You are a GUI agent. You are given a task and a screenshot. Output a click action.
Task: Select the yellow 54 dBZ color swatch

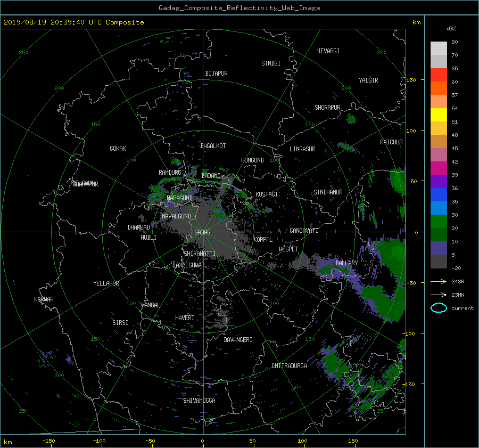(x=439, y=115)
